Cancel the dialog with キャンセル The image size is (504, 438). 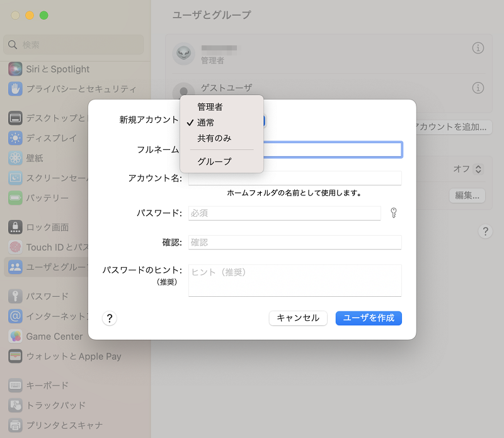click(x=298, y=318)
